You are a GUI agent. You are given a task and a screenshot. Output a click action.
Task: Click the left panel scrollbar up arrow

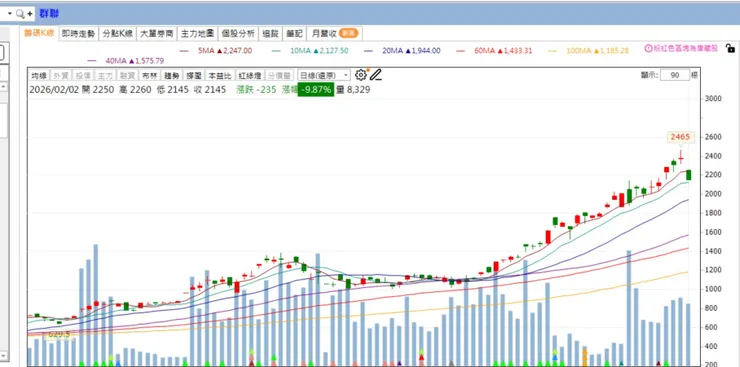click(x=4, y=87)
